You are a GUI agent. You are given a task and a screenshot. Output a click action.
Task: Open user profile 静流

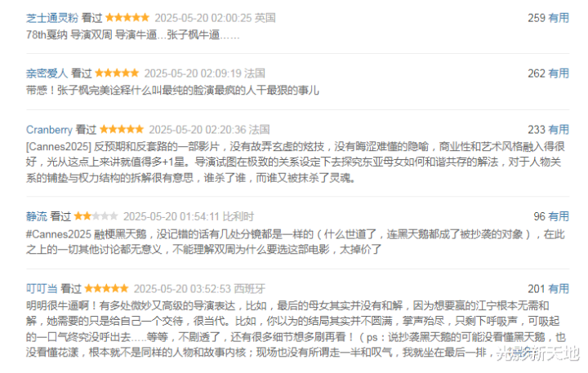(x=37, y=216)
